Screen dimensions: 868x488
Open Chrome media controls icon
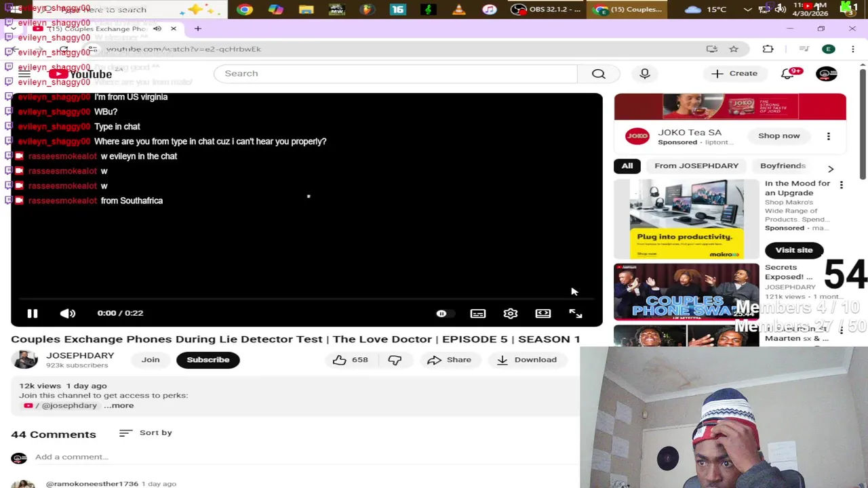[804, 49]
